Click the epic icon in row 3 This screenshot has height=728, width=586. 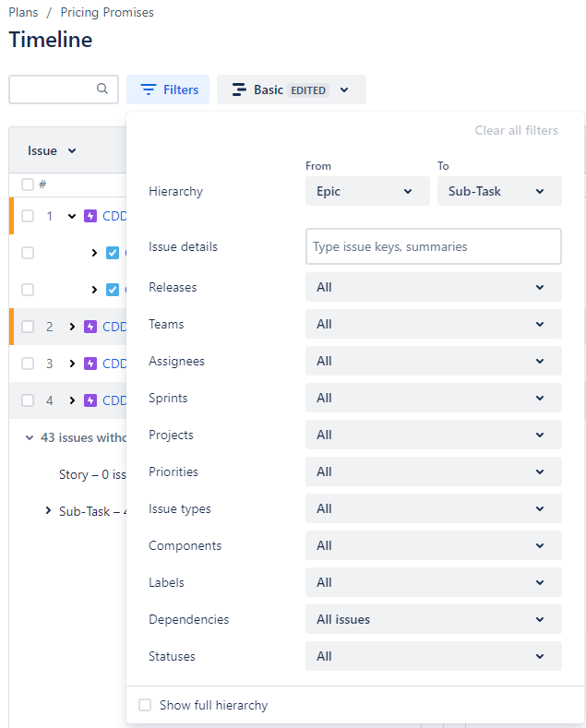tap(90, 363)
